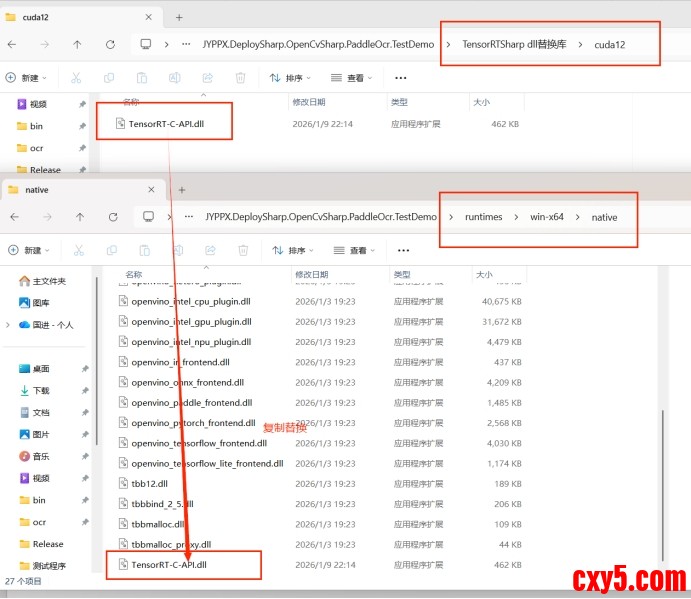Click the share icon in native window toolbar
The height and width of the screenshot is (599, 691).
(210, 250)
